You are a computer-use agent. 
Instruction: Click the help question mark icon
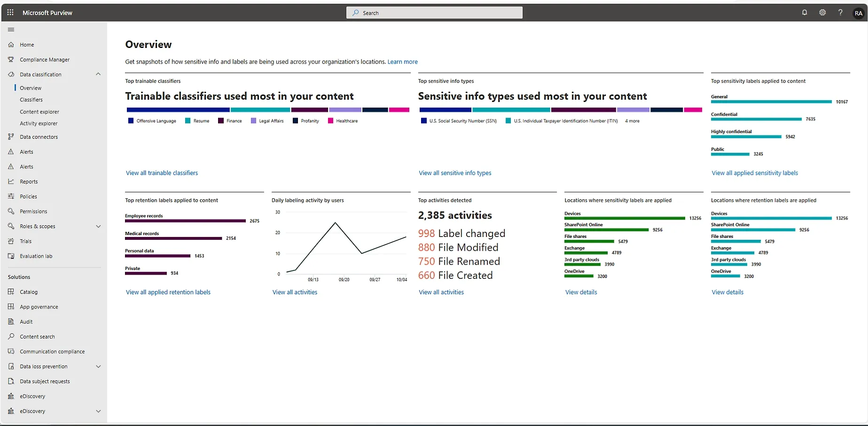coord(840,13)
